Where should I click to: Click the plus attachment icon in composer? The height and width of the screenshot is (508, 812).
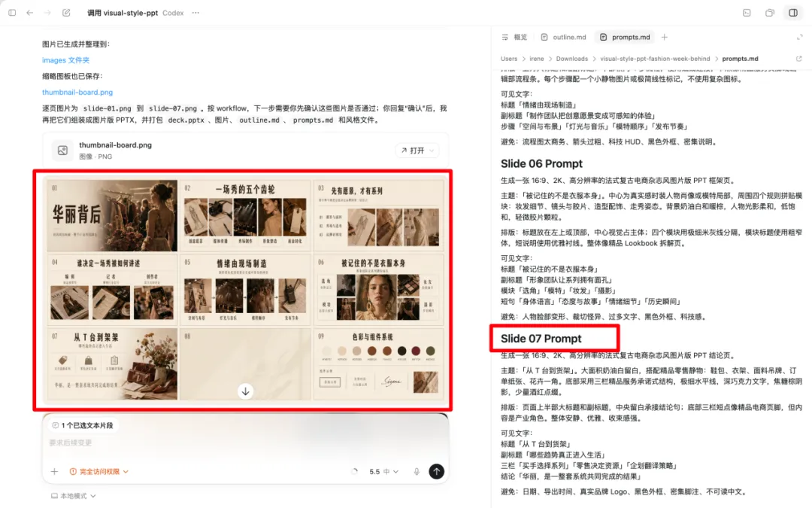click(x=54, y=472)
